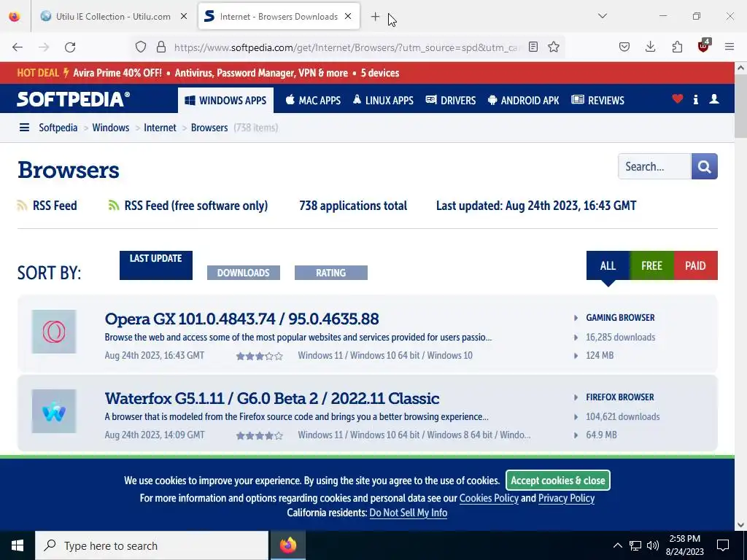Screen dimensions: 747x560
Task: Open Waterfox G5.1.11 title link
Action: pos(272,398)
